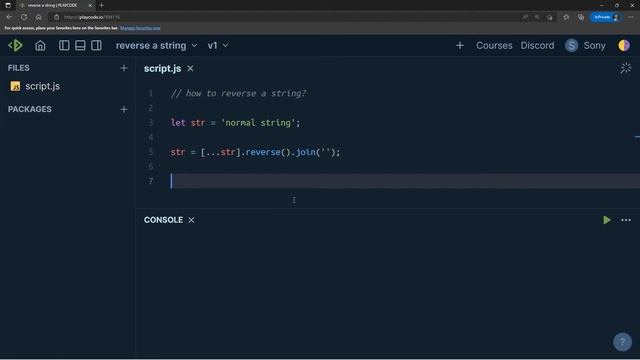
Task: Go back with the browser back arrow
Action: pos(9,17)
